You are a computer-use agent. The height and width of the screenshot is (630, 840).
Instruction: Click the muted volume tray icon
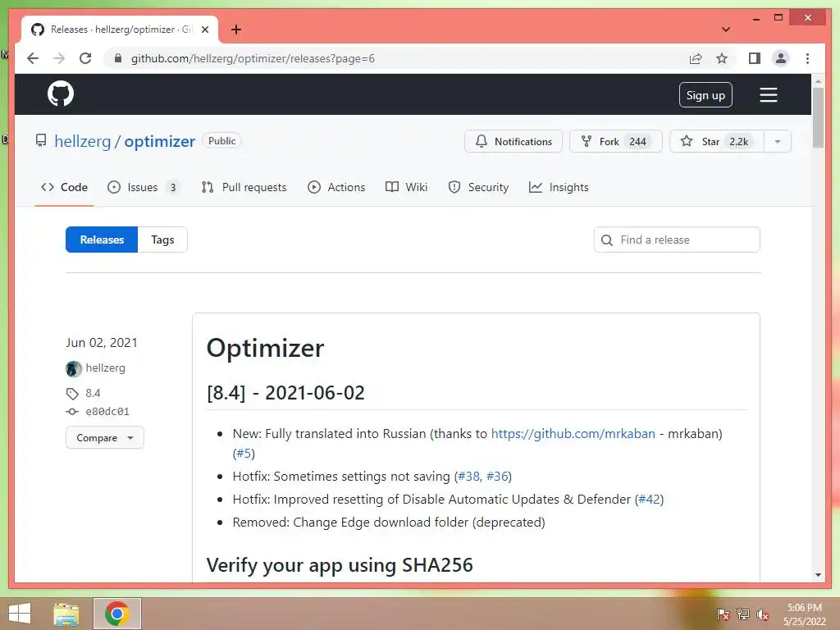(x=763, y=614)
